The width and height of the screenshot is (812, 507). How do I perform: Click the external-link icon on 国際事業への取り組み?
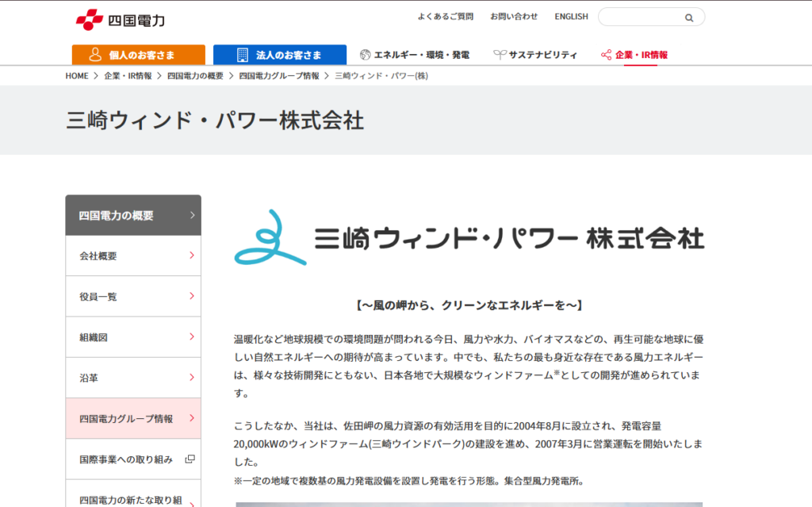click(x=190, y=459)
